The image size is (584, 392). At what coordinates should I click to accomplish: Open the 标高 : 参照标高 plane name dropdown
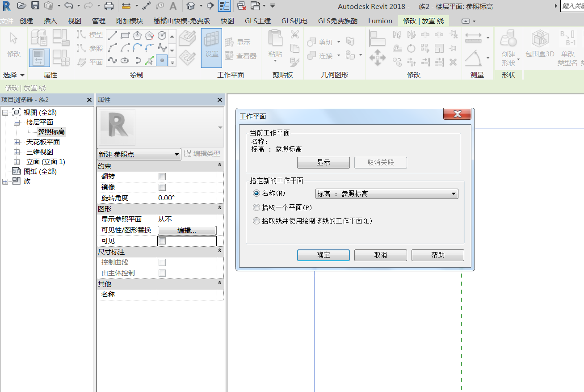tap(387, 194)
